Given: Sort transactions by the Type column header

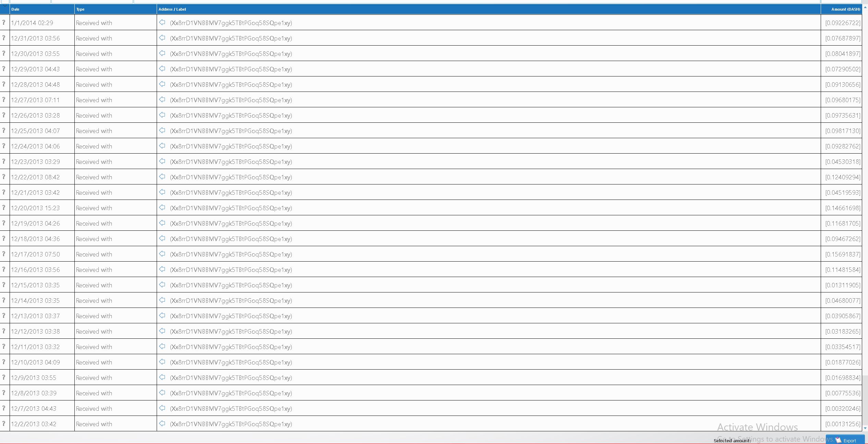Looking at the screenshot, I should pyautogui.click(x=116, y=9).
